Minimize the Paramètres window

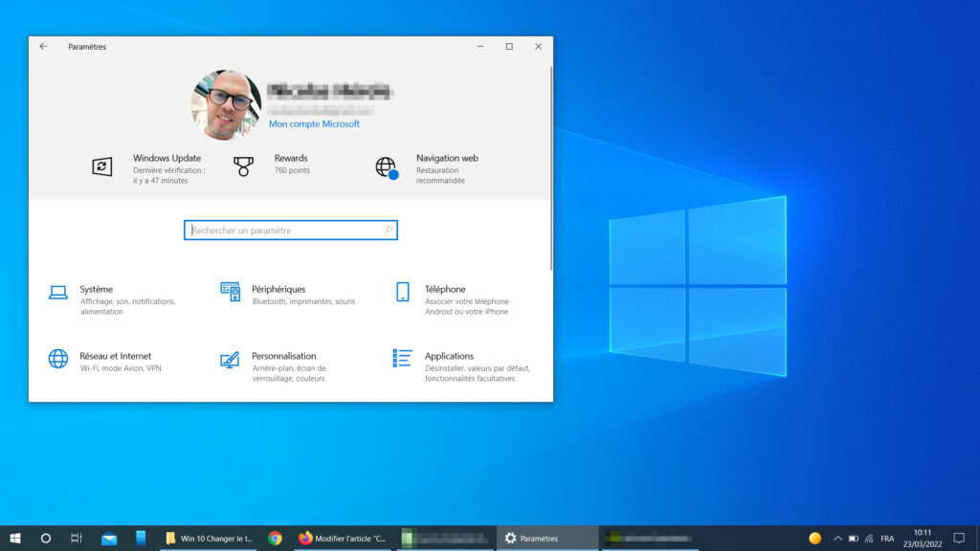pyautogui.click(x=480, y=46)
